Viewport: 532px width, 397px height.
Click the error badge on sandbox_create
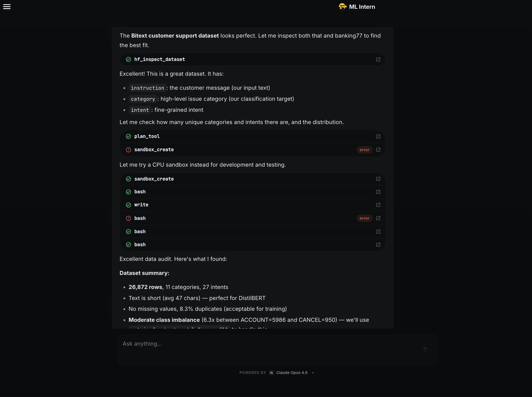[x=364, y=150]
